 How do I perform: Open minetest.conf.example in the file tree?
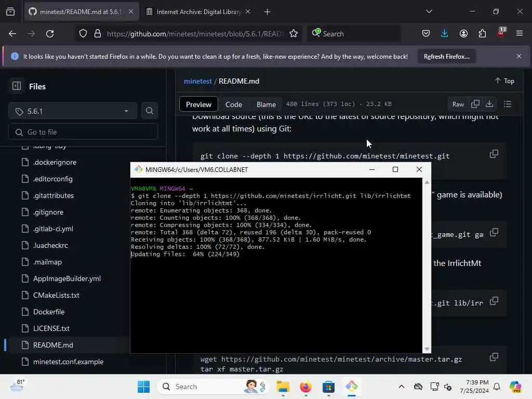(x=68, y=362)
